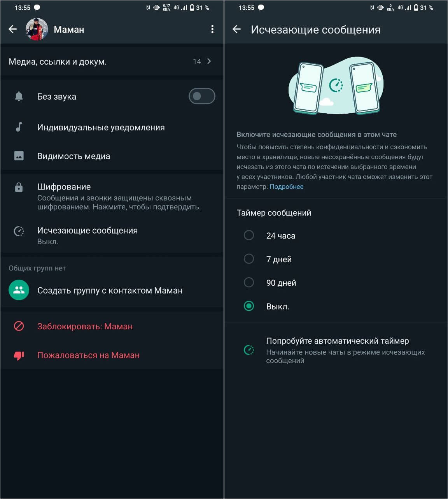Open Видимость медиа option
448x499 pixels.
pos(73,156)
